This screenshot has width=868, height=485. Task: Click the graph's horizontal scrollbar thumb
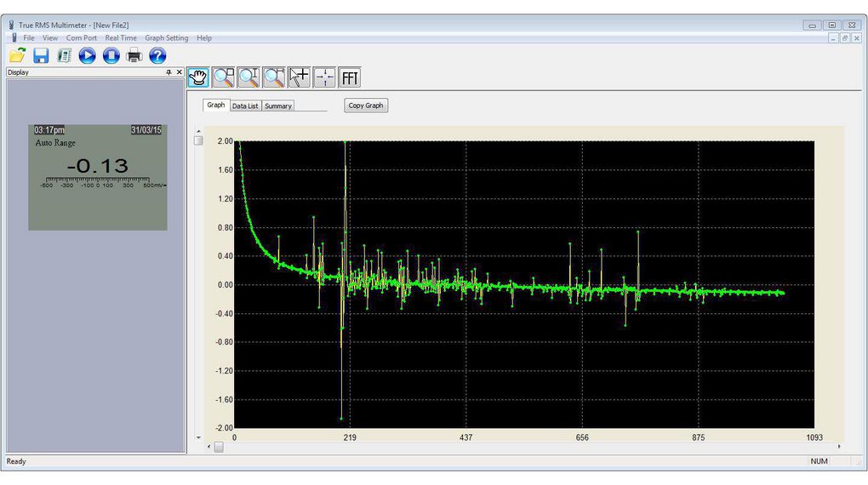[x=219, y=447]
